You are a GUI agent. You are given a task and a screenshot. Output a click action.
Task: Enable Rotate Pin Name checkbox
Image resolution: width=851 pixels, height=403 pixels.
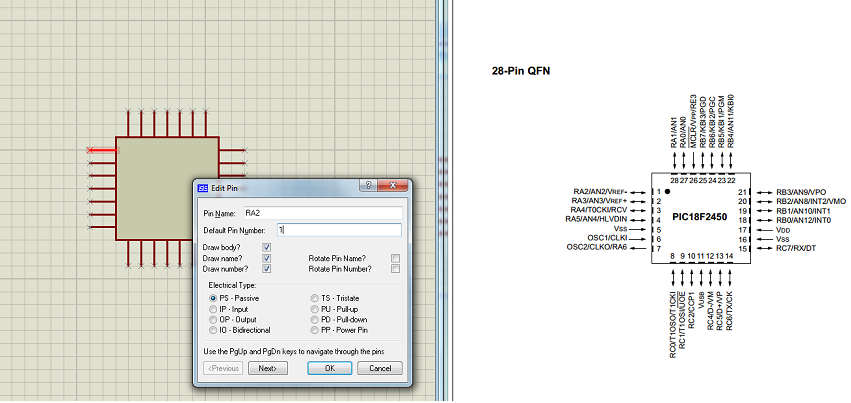(396, 258)
